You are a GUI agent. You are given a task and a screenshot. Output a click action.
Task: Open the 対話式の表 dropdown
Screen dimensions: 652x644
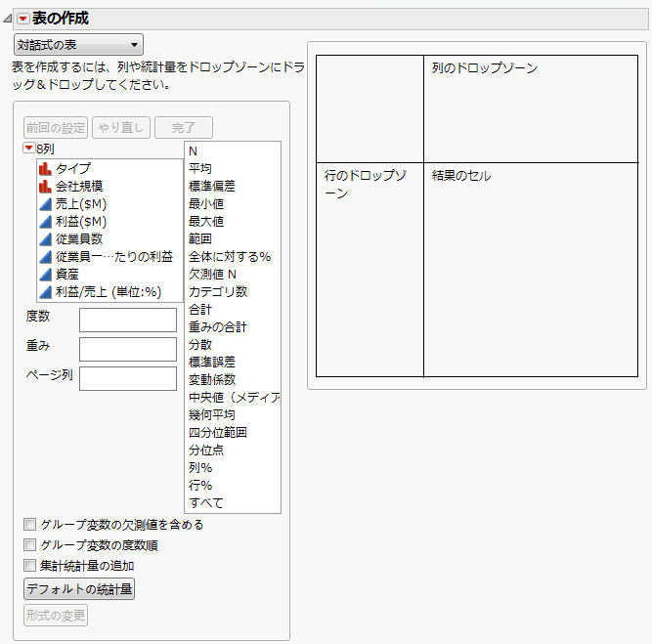coord(78,45)
